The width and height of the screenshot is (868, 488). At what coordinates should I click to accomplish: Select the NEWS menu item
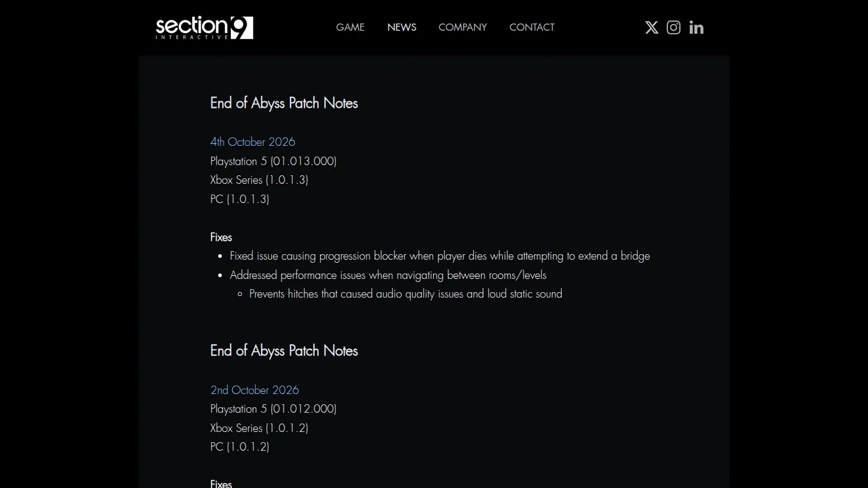coord(402,27)
